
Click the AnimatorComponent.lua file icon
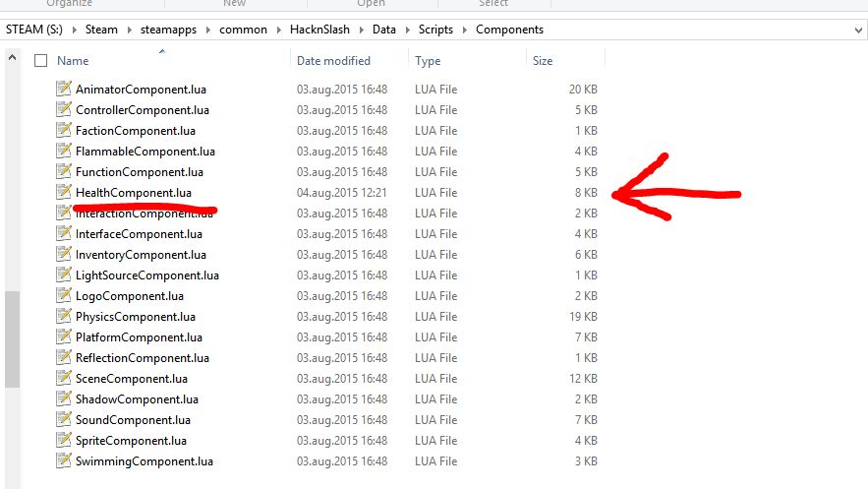pyautogui.click(x=64, y=88)
